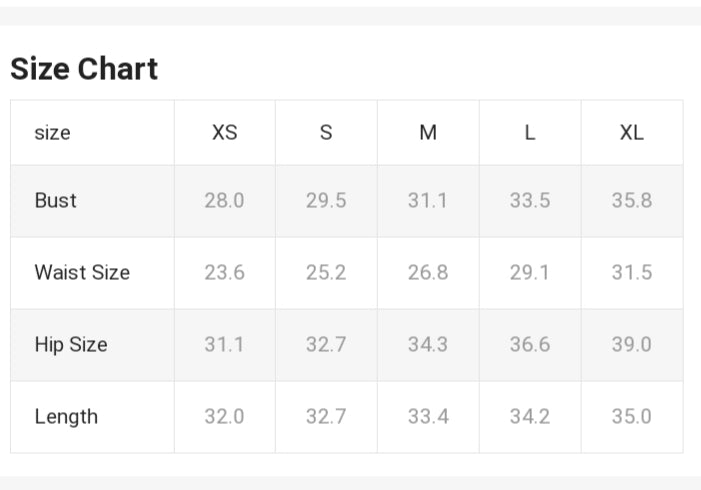Select the XS column header
This screenshot has height=490, width=701.
pyautogui.click(x=225, y=133)
